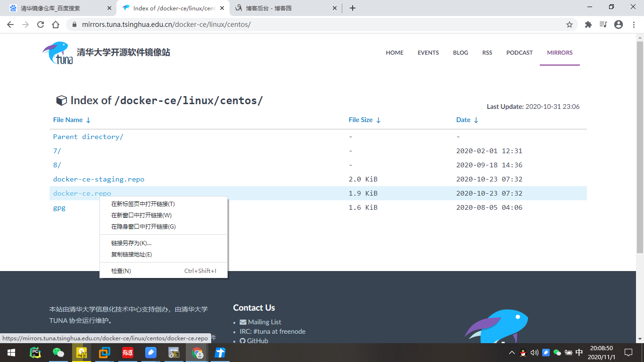
Task: Click the Chrome icon in the taskbar
Action: (197, 353)
